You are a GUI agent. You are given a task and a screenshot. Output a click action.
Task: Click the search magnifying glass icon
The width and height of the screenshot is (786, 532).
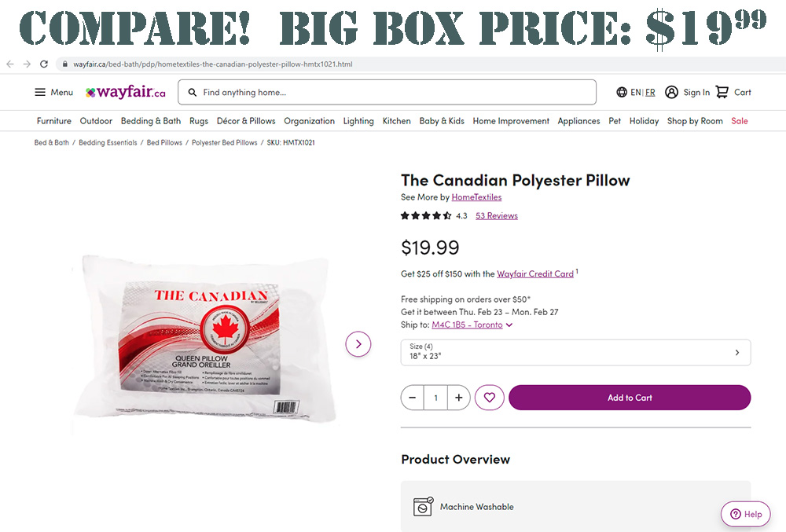click(x=192, y=92)
